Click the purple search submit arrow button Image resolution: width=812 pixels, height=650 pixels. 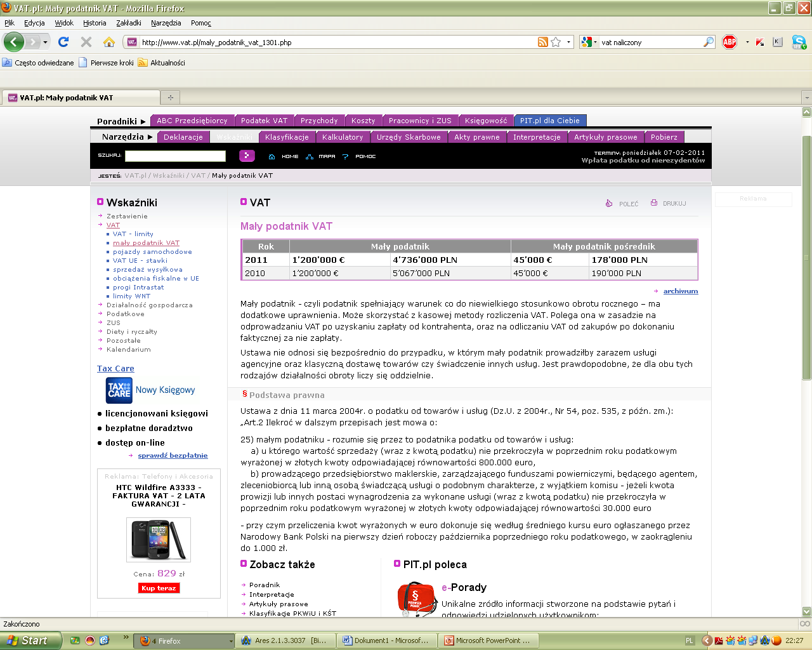tap(247, 156)
